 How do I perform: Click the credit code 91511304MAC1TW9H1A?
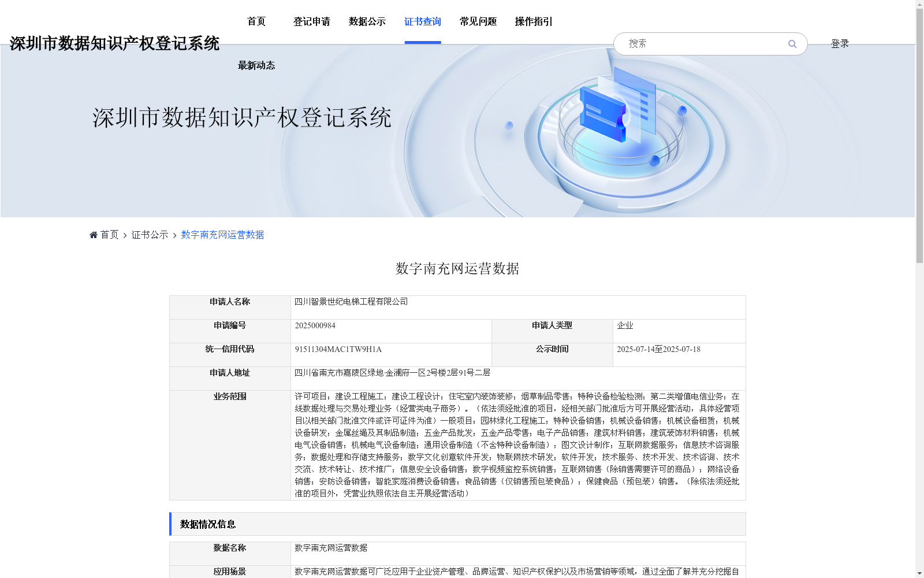pos(338,349)
